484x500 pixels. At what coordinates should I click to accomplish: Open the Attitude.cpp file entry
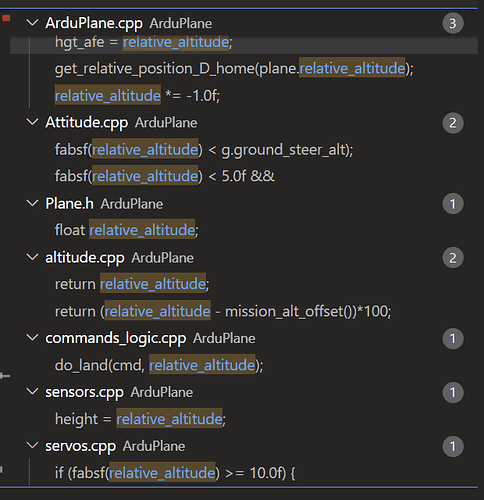coord(87,123)
